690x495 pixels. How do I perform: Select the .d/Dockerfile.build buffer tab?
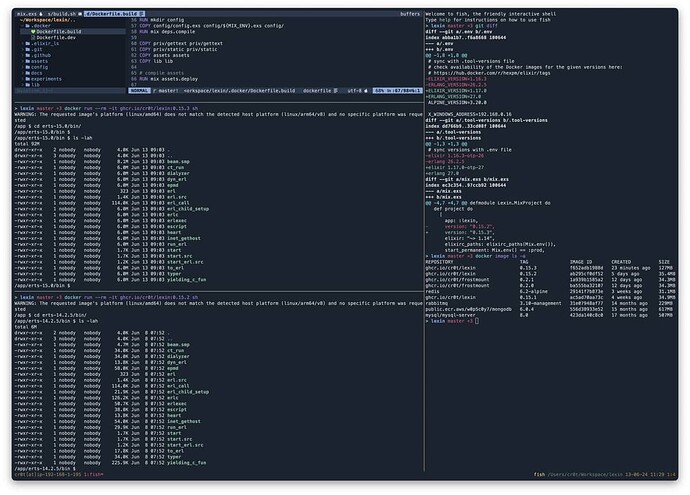click(114, 14)
